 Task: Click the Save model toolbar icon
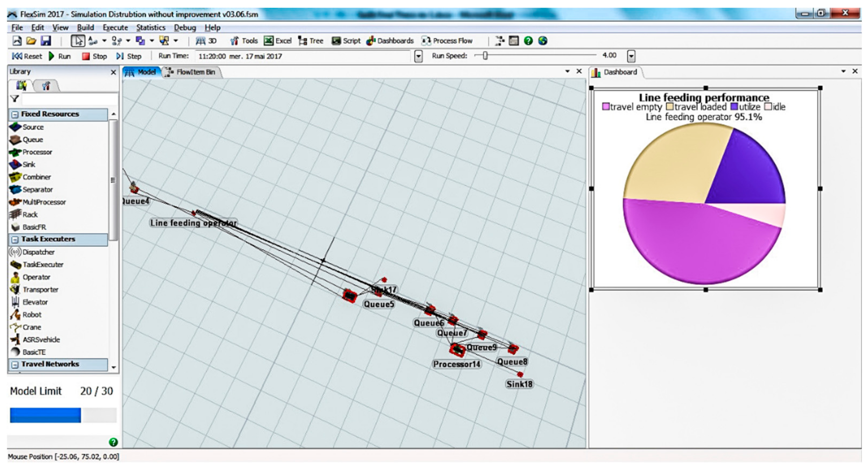pyautogui.click(x=46, y=41)
